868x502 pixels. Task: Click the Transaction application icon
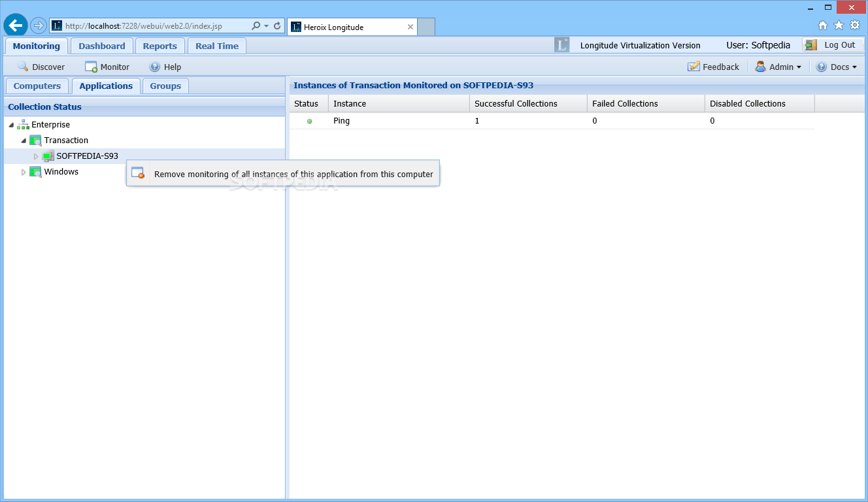tap(35, 140)
